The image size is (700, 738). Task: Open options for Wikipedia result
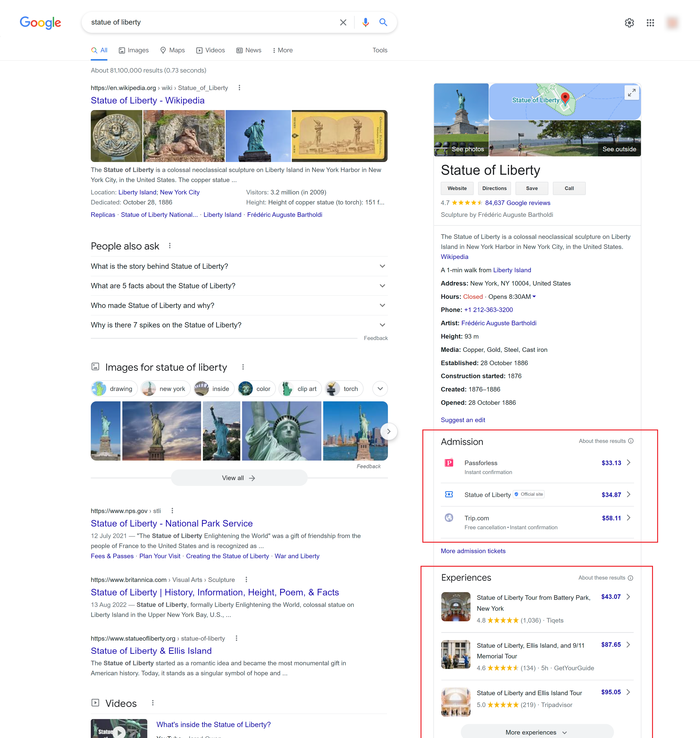point(239,88)
